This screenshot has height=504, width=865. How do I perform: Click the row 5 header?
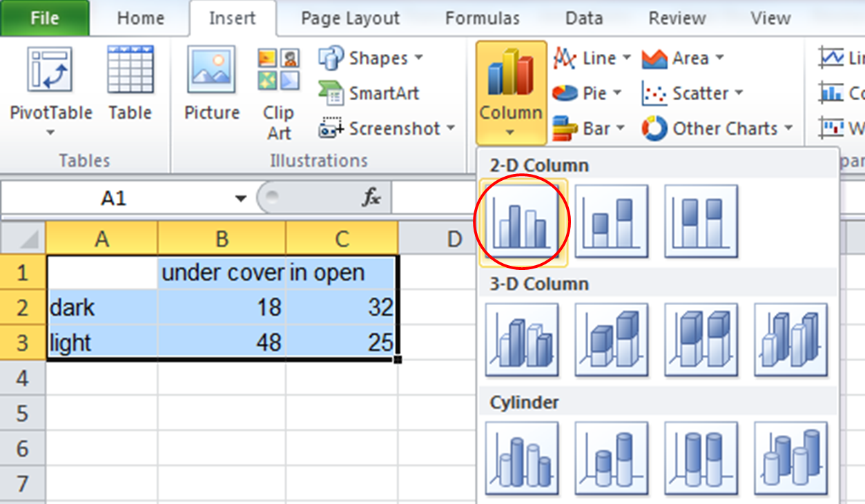click(23, 414)
